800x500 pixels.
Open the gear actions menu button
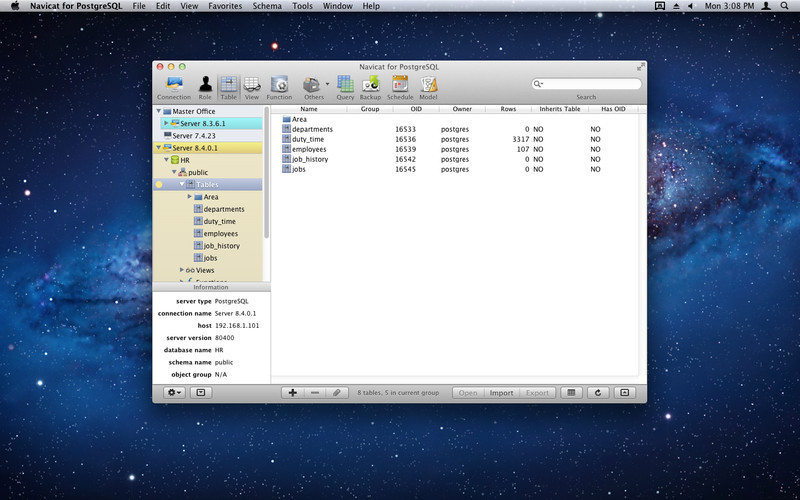click(x=174, y=392)
